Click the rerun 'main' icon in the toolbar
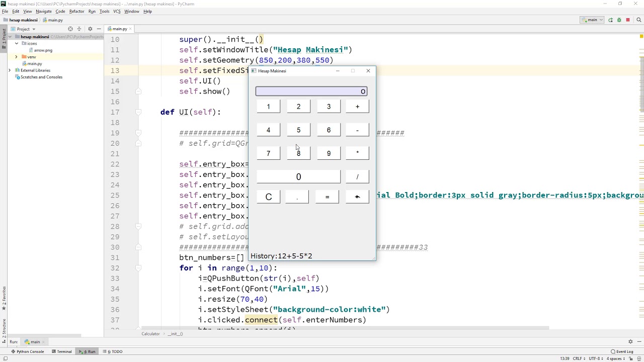The height and width of the screenshot is (362, 644). [610, 20]
